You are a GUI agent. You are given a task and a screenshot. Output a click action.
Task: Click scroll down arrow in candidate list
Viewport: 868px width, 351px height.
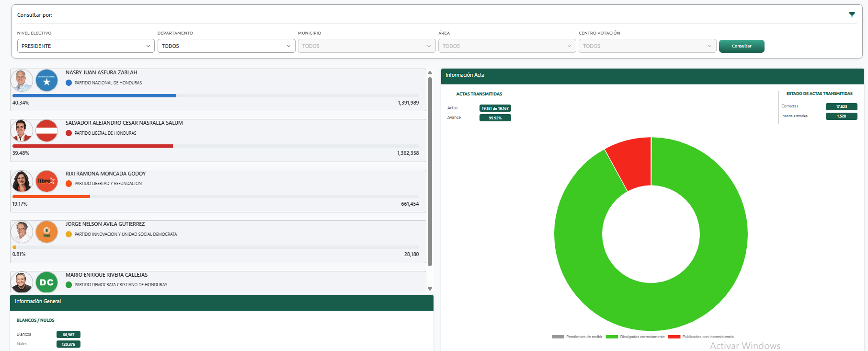click(x=430, y=289)
